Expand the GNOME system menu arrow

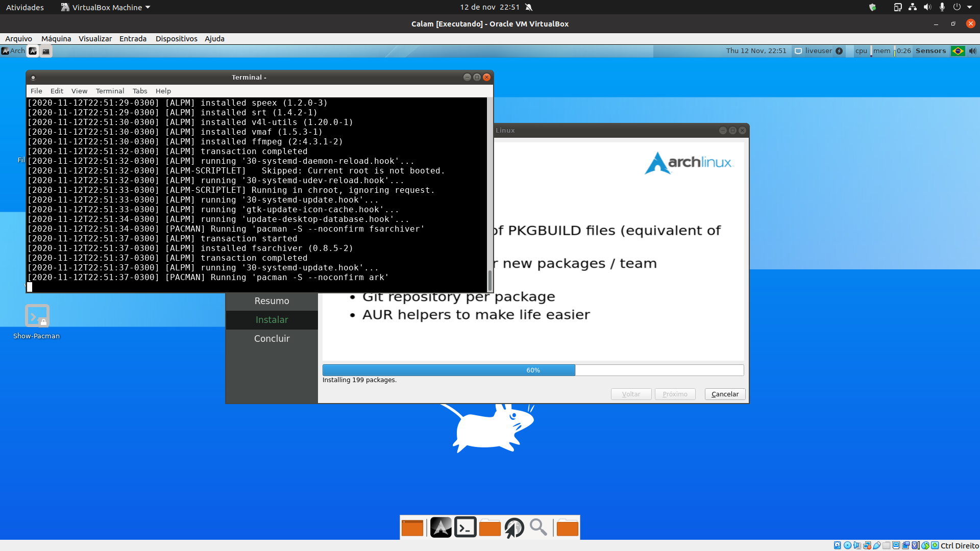coord(970,7)
